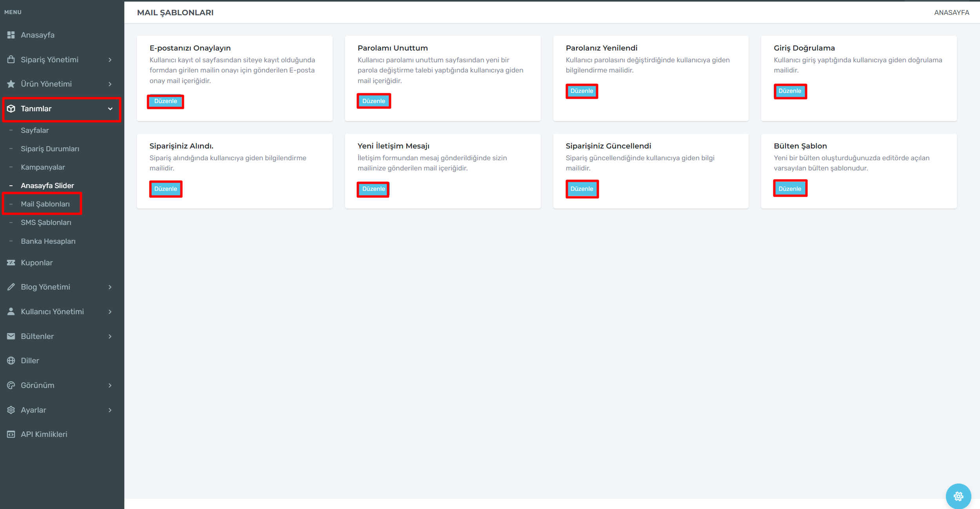Image resolution: width=980 pixels, height=509 pixels.
Task: Edit the Bülten Şablon template
Action: (789, 188)
